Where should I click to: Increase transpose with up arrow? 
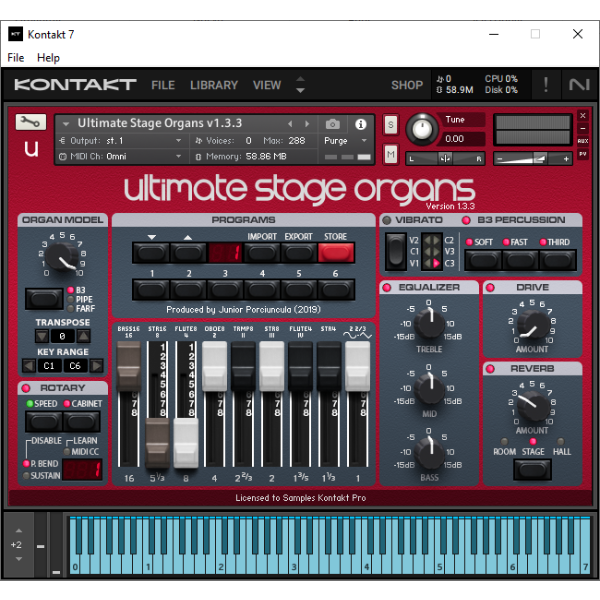(83, 336)
